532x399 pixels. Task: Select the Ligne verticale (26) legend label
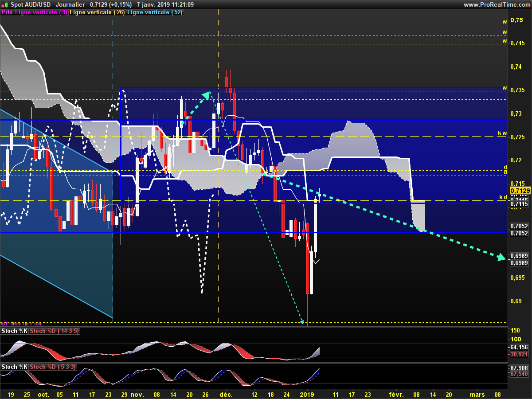tap(98, 12)
